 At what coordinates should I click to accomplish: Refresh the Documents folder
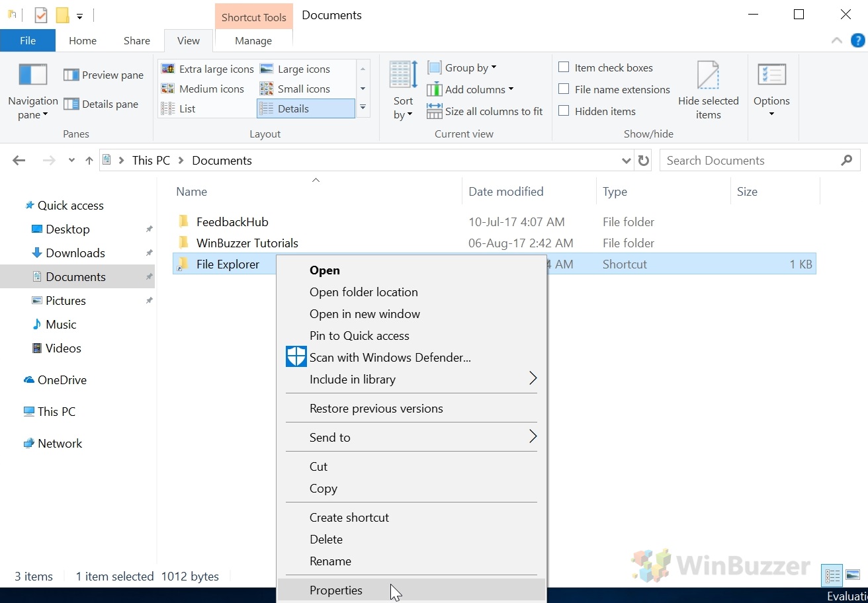pos(643,160)
